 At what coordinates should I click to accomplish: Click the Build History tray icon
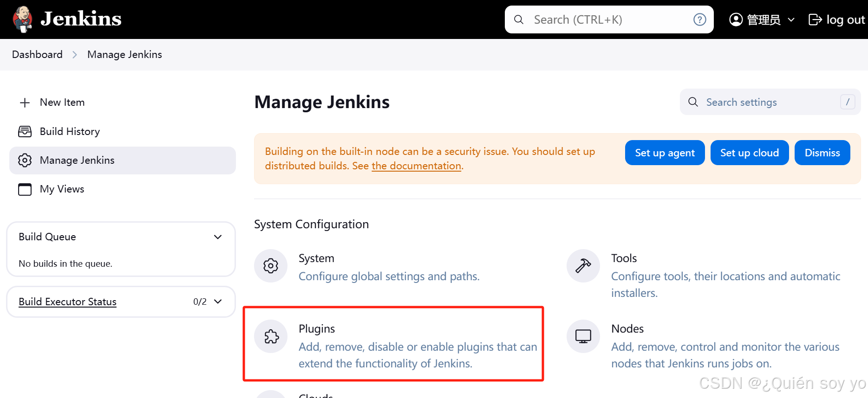[x=25, y=132]
